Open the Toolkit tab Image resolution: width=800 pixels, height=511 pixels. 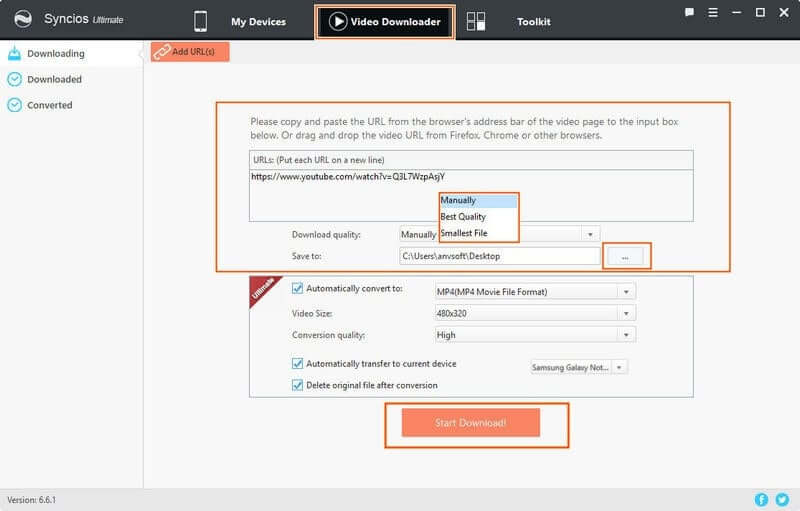click(x=534, y=22)
